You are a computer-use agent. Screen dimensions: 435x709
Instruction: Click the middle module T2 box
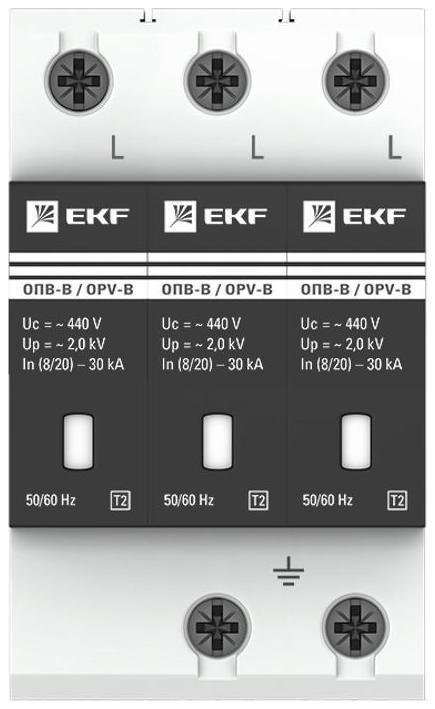coord(258,501)
